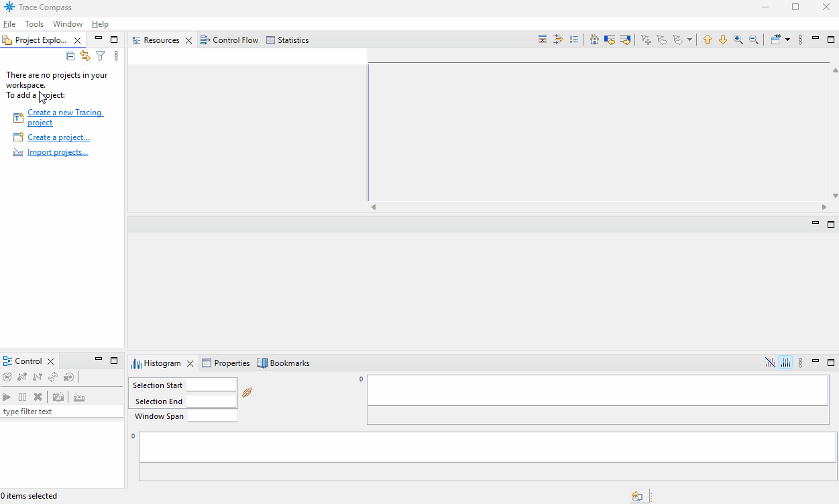Click the yellow up arrow in Resources toolbar
This screenshot has height=504, width=839.
click(x=708, y=40)
